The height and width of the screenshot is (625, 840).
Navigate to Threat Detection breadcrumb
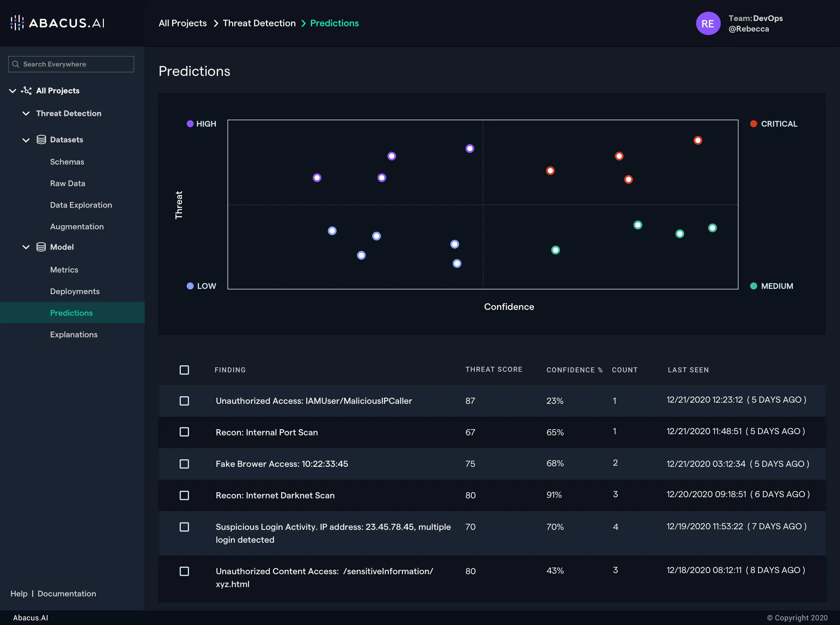click(x=259, y=23)
